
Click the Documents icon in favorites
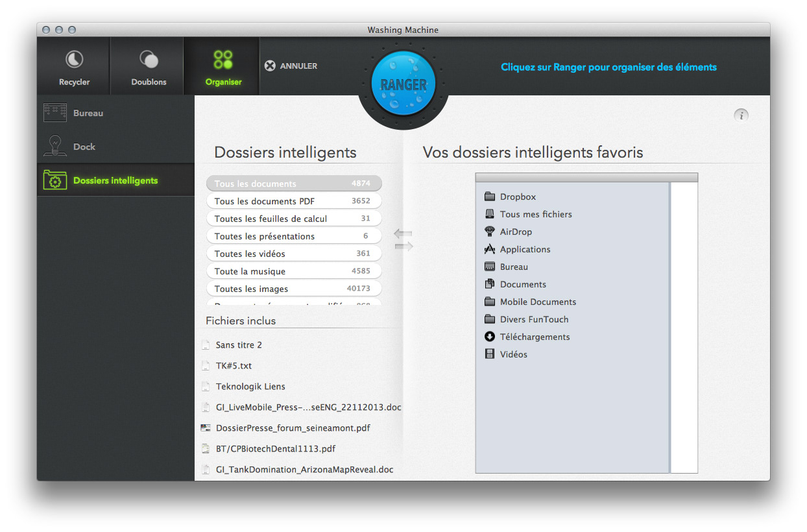point(490,284)
